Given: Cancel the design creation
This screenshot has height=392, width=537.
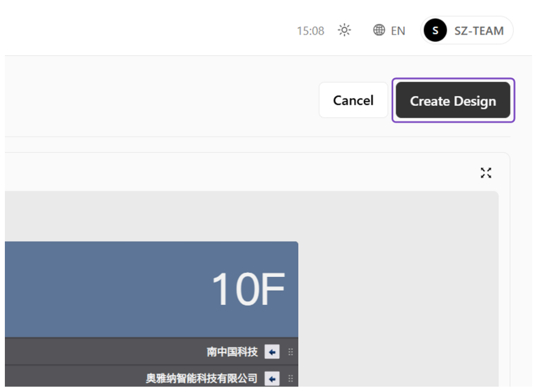Looking at the screenshot, I should [353, 101].
